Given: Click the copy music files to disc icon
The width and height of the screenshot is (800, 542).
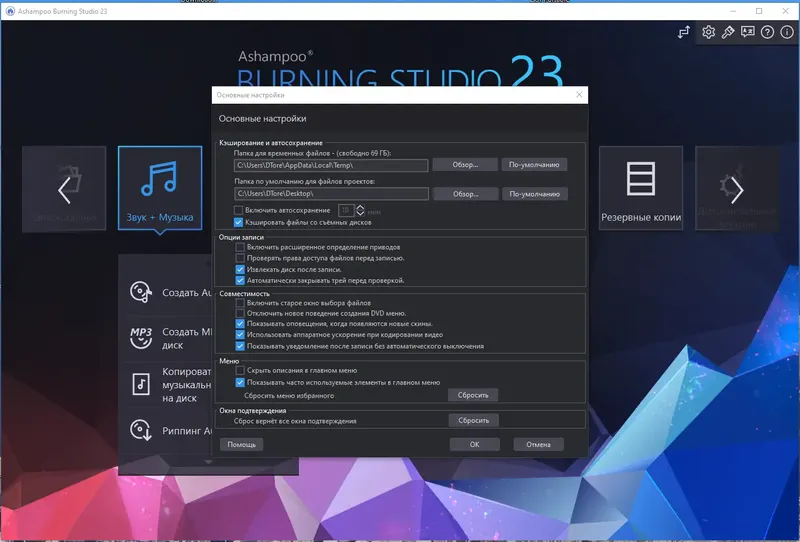Looking at the screenshot, I should click(141, 384).
